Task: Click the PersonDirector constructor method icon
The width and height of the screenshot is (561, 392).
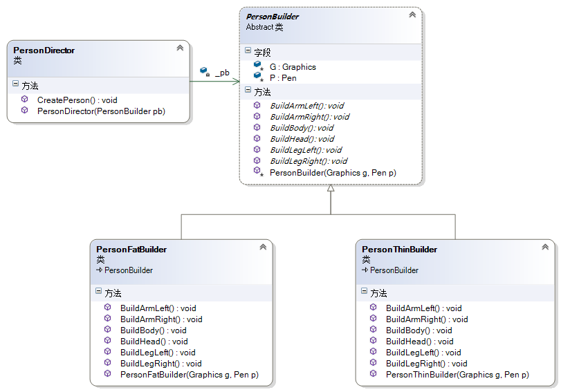Action: [x=24, y=110]
